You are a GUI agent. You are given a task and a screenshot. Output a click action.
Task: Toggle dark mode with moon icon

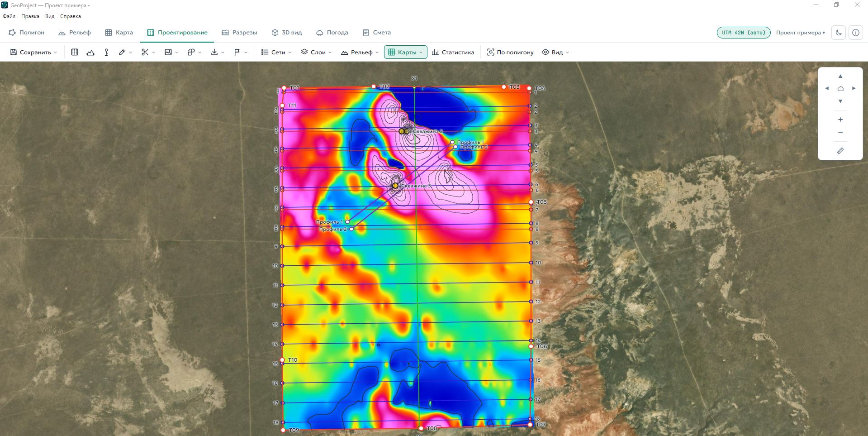tap(839, 33)
